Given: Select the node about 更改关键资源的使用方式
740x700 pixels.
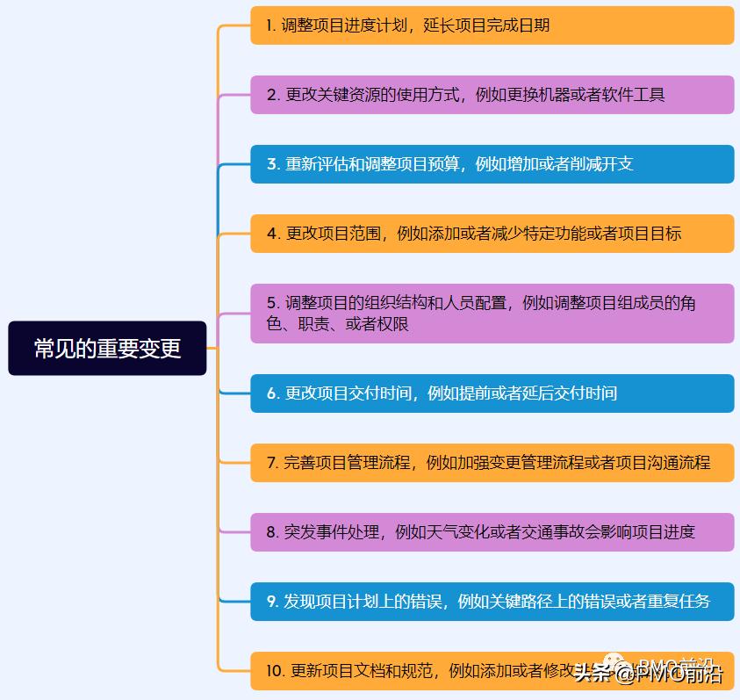Looking at the screenshot, I should click(490, 95).
